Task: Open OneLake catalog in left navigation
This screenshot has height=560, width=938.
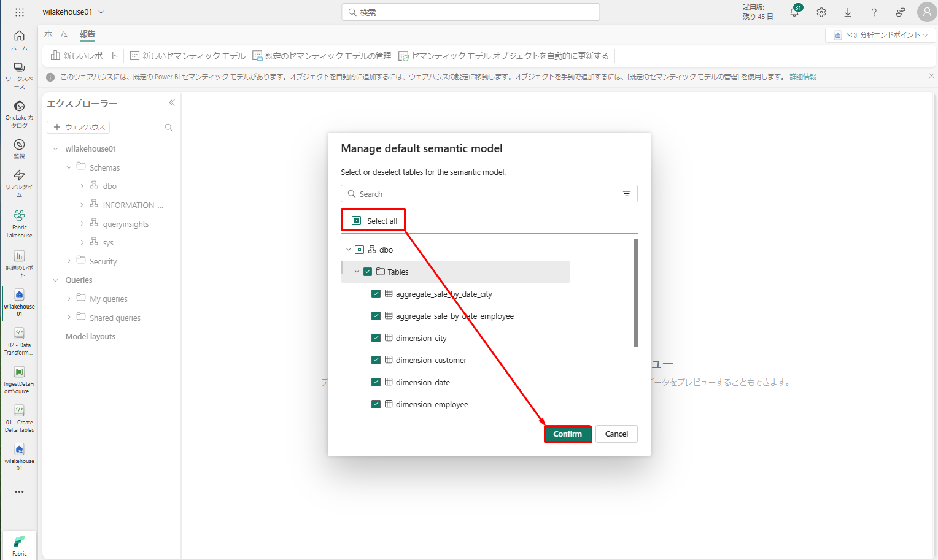Action: 19,114
